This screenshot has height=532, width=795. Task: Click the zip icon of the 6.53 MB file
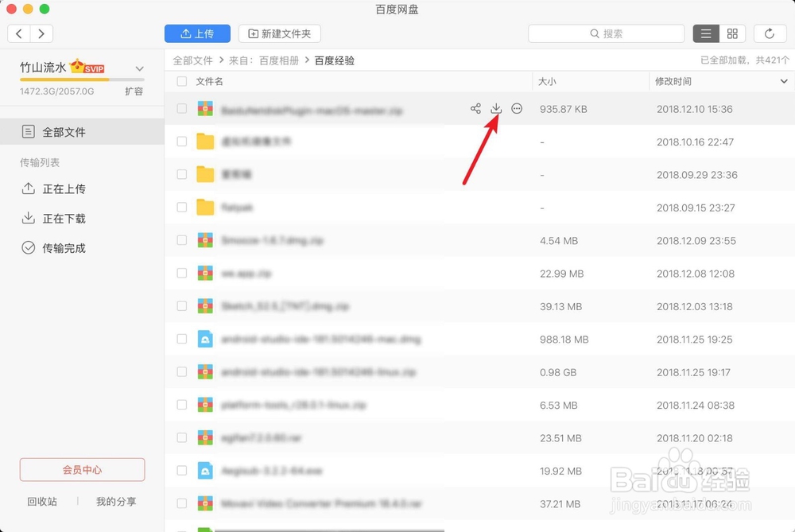(x=205, y=405)
